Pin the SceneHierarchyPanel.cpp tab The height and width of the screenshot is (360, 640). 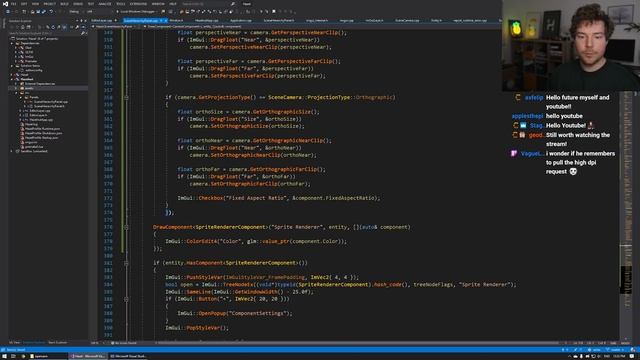pyautogui.click(x=161, y=20)
